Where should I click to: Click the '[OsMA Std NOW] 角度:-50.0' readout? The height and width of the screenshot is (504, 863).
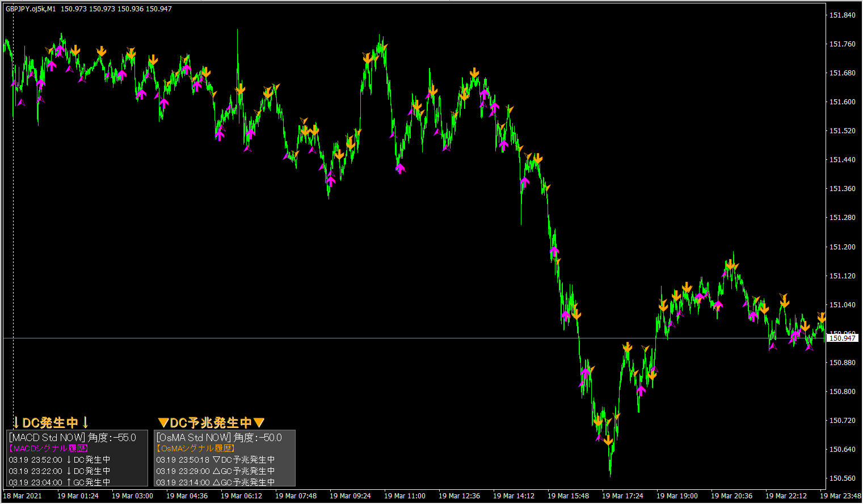[219, 438]
